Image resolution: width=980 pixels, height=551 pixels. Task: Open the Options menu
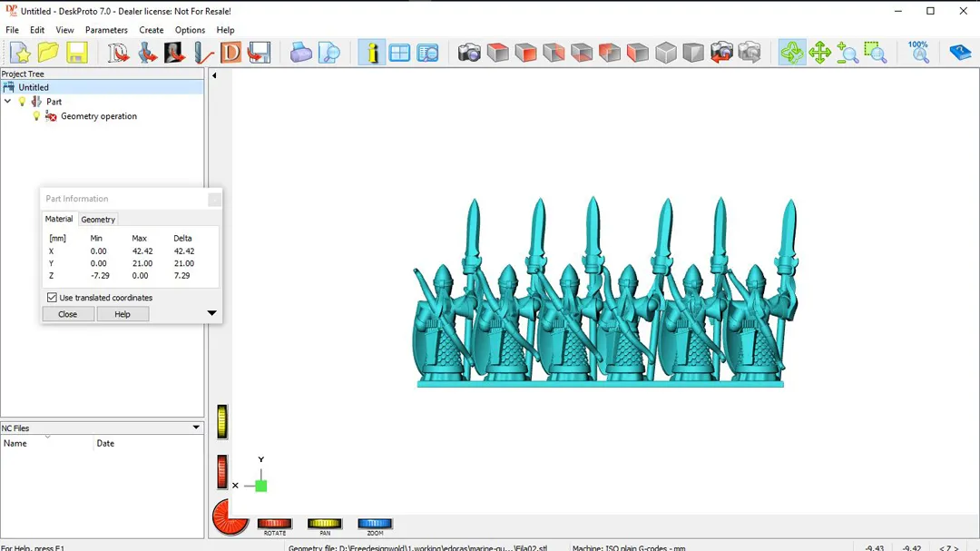point(190,30)
